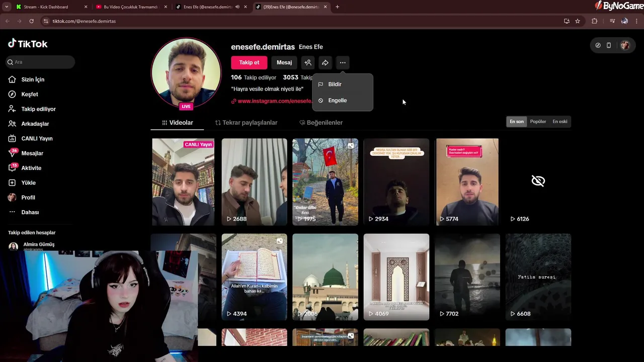Open Sizin İçin feed

pos(33,79)
